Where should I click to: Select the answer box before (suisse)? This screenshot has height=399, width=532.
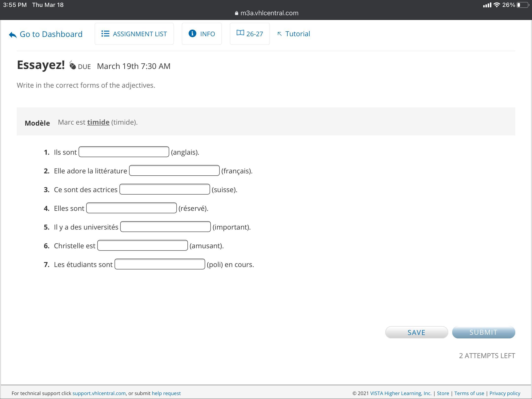coord(165,189)
